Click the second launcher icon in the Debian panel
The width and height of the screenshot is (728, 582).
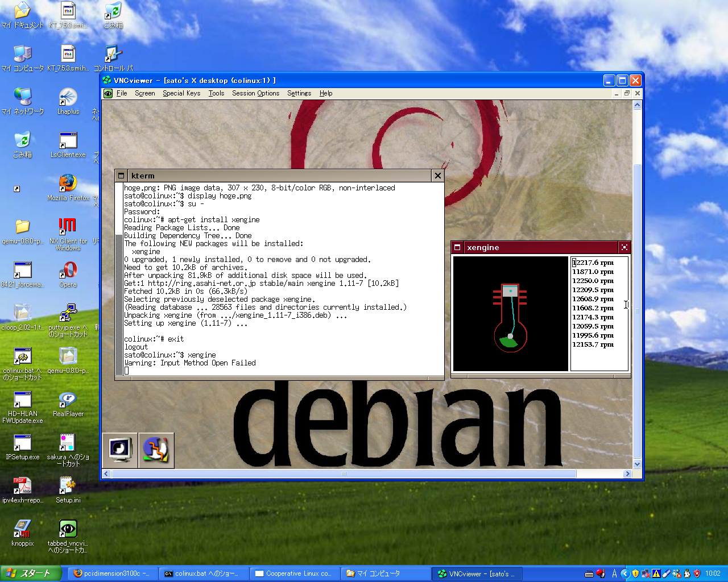point(156,450)
